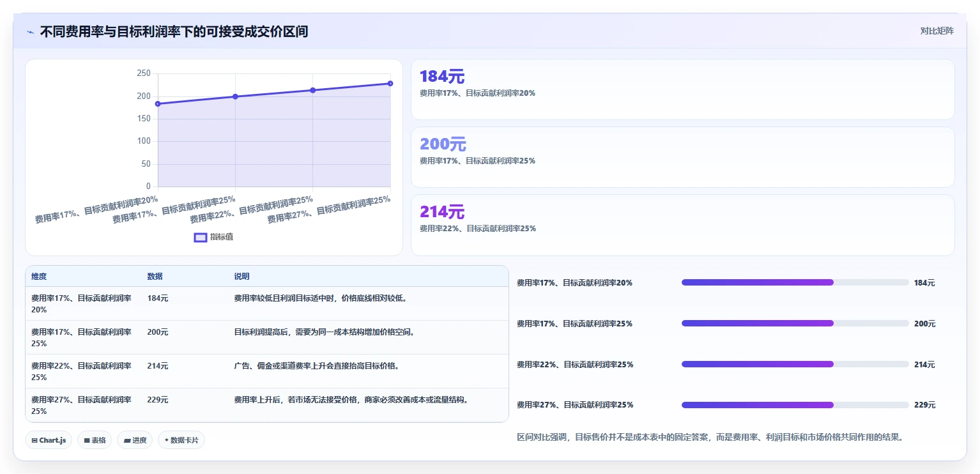Click the title 不同费用率与目标利润率下的可接受成交价区间
This screenshot has width=980, height=474.
tap(174, 31)
